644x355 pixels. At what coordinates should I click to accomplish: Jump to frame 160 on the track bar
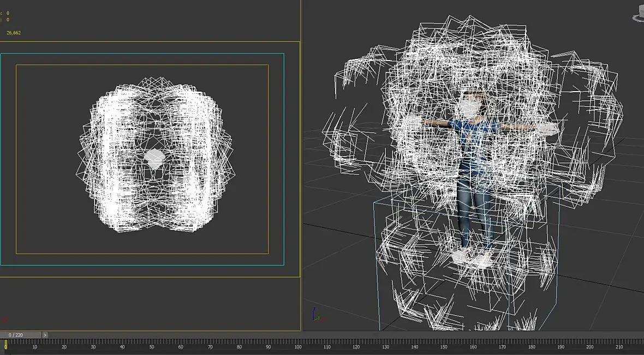(473, 347)
